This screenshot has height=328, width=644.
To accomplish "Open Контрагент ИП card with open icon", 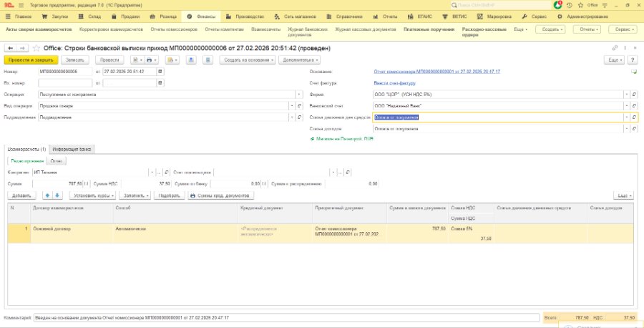I will click(x=166, y=173).
